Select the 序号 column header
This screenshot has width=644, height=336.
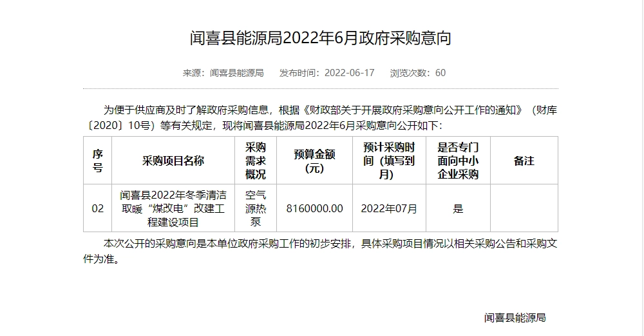point(97,161)
